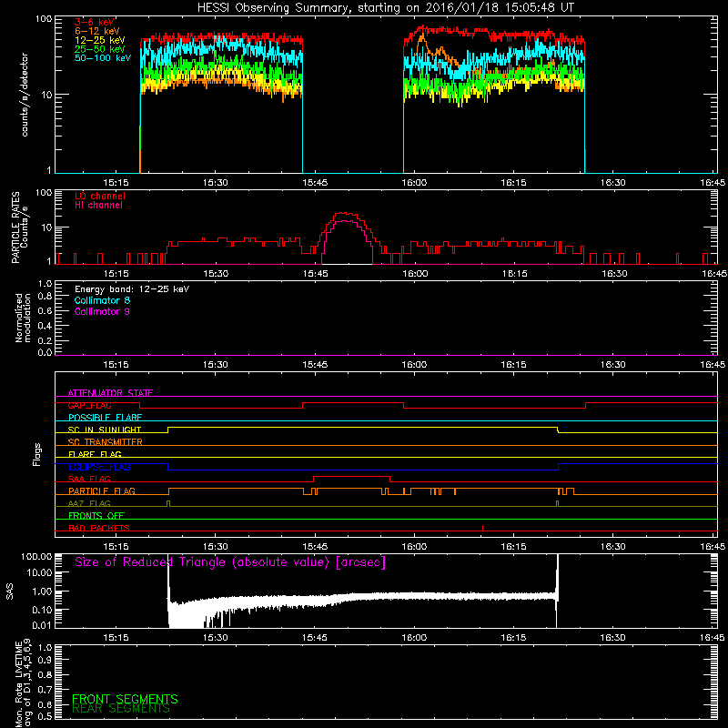Screen dimensions: 728x728
Task: Click the 'ECLIPSE_FLAG' label
Action: [99, 467]
